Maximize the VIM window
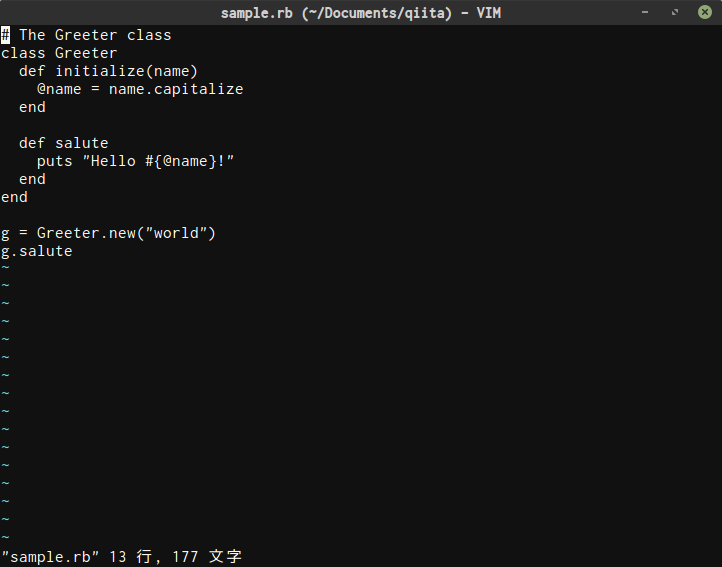The width and height of the screenshot is (722, 567). [675, 12]
